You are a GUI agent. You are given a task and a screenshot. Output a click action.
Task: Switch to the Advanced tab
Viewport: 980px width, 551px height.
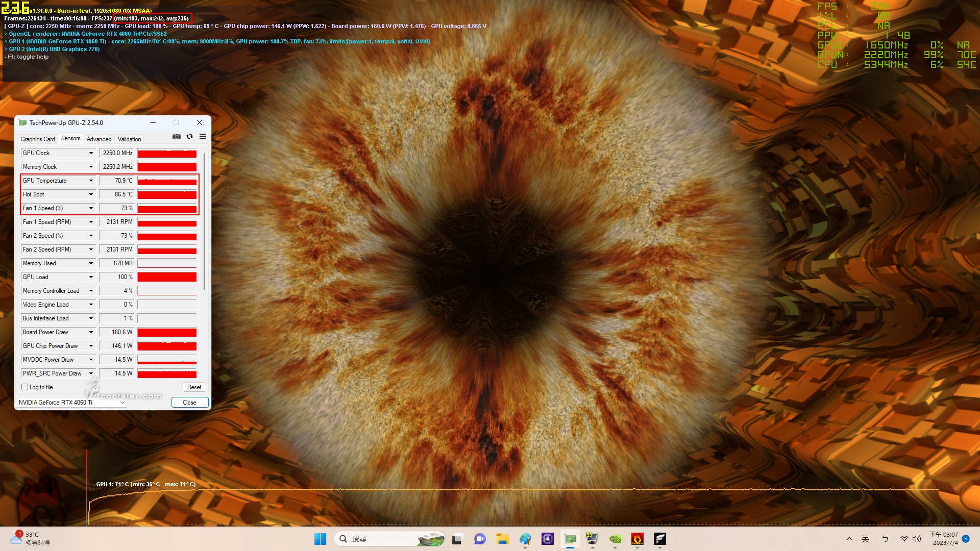99,139
